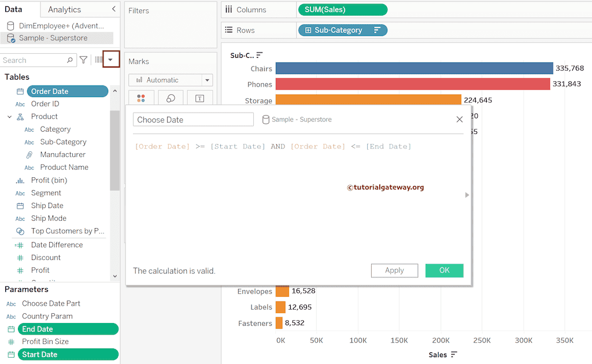This screenshot has height=364, width=592.
Task: Click the set icon for Top Customers
Action: pyautogui.click(x=20, y=231)
